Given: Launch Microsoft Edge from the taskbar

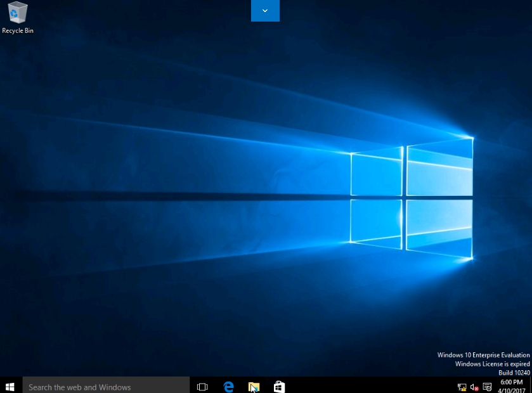Looking at the screenshot, I should [228, 387].
